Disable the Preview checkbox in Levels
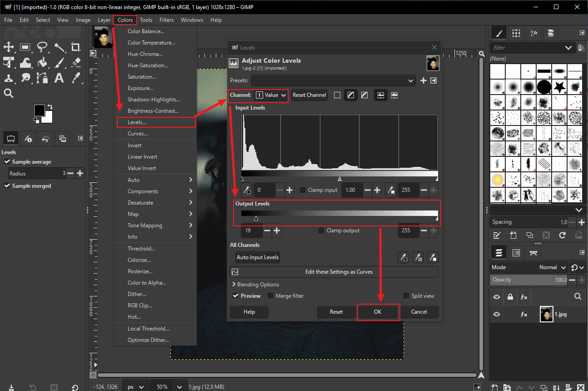This screenshot has width=588, height=391. [235, 296]
